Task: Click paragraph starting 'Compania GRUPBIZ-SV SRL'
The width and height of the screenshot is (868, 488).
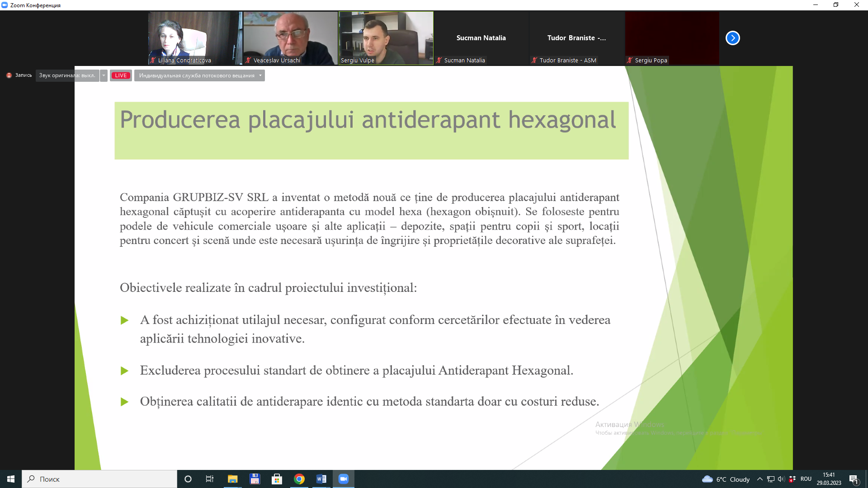Action: [x=369, y=219]
